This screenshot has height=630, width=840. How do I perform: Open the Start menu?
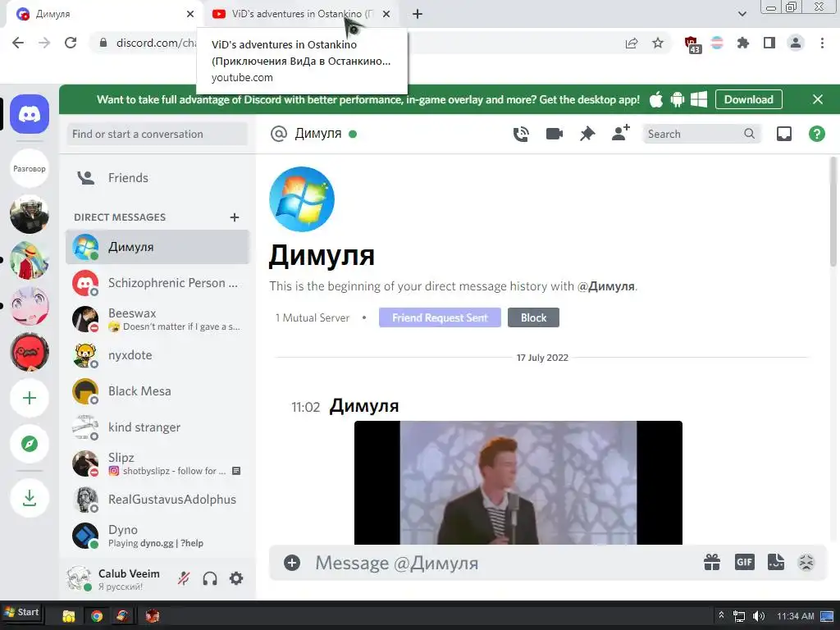coord(22,612)
